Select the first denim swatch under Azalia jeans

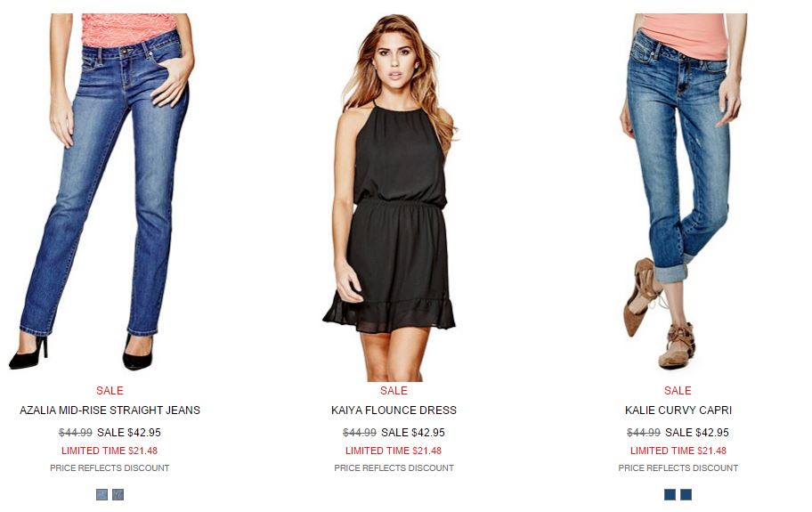click(101, 494)
